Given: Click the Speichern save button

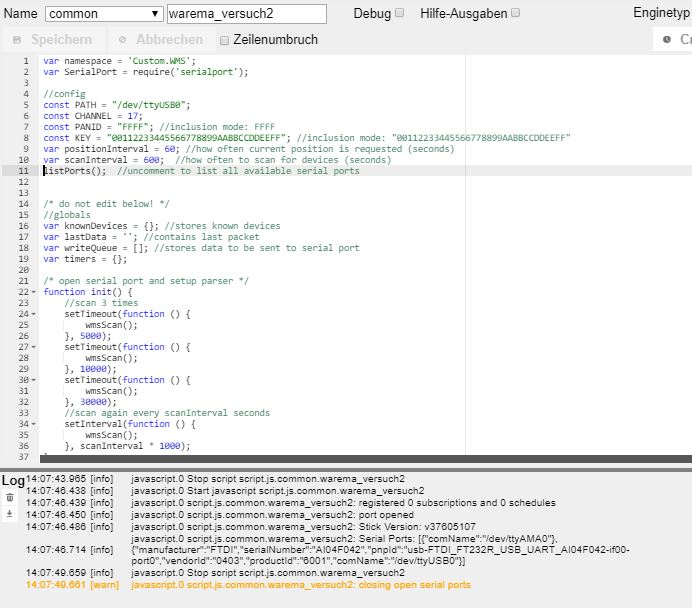Looking at the screenshot, I should [54, 40].
